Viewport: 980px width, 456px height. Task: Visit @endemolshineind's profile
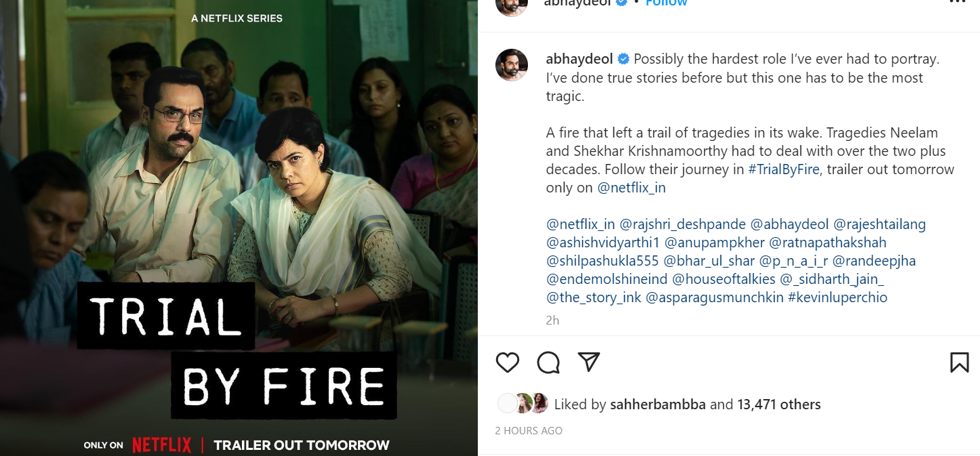click(607, 278)
